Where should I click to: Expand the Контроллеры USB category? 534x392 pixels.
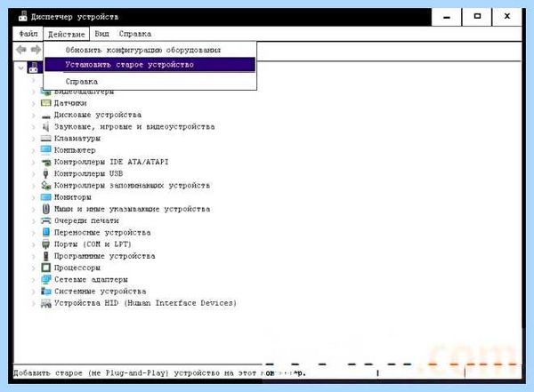[34, 174]
